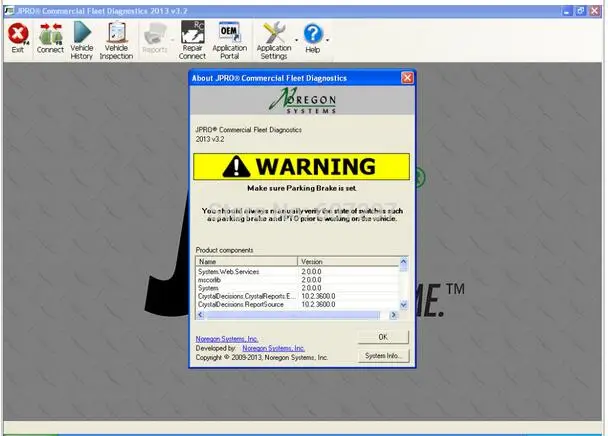Sort components by Name column header
The width and height of the screenshot is (608, 436).
point(247,261)
